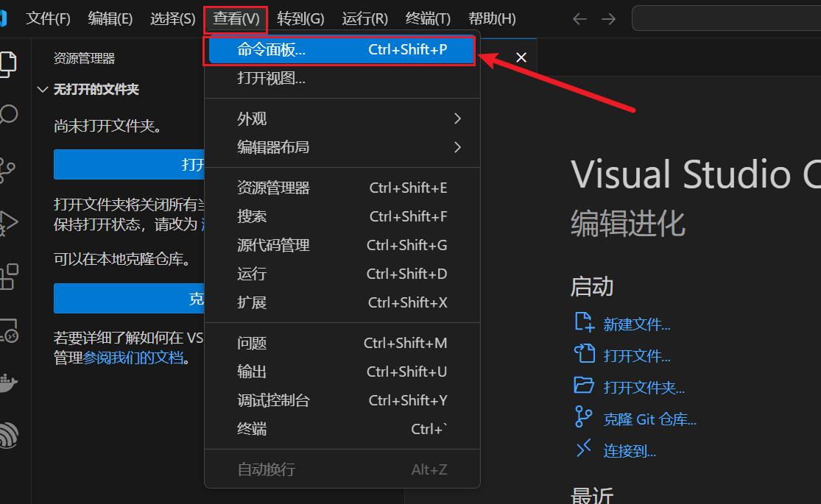Open the Extensions blocks icon in activity bar

[9, 277]
